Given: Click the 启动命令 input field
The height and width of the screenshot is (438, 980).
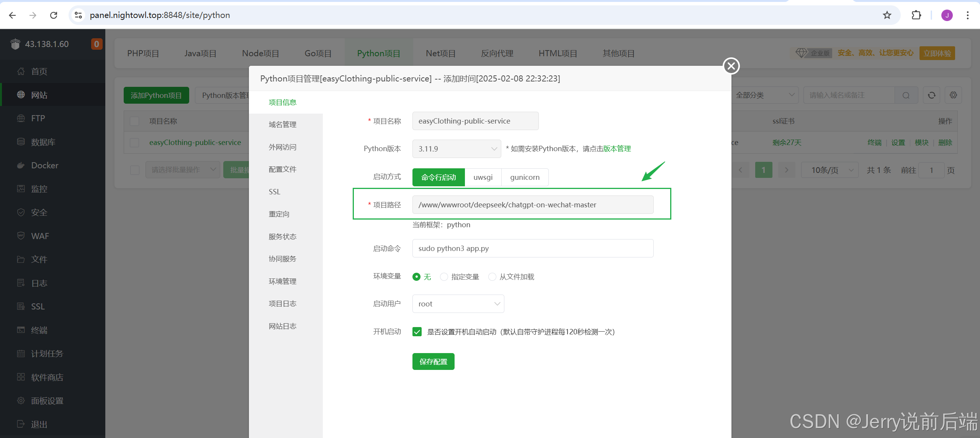Looking at the screenshot, I should [x=532, y=248].
